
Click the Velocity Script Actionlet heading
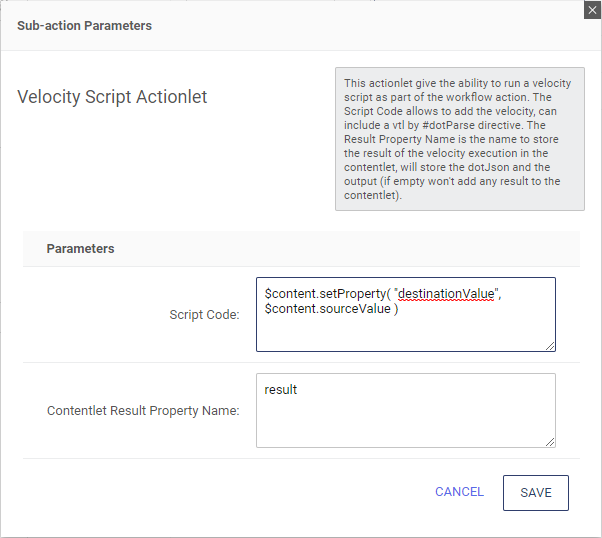coord(112,98)
